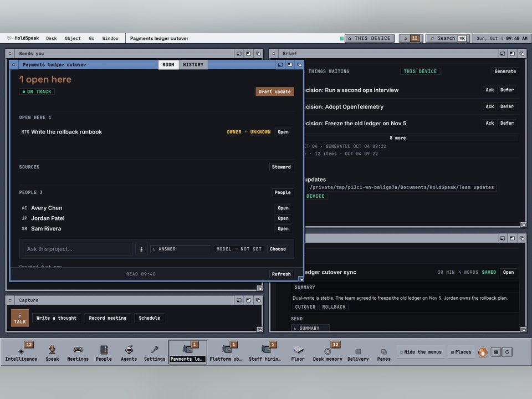Expand the 8 more items in Brief
This screenshot has height=399, width=532.
398,138
